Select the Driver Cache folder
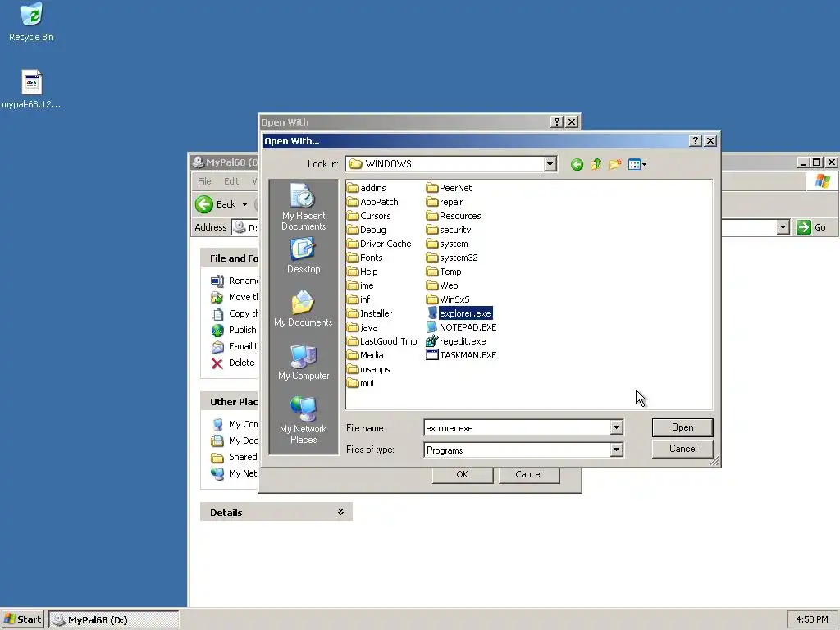Screen dimensions: 840x630 pos(379,244)
